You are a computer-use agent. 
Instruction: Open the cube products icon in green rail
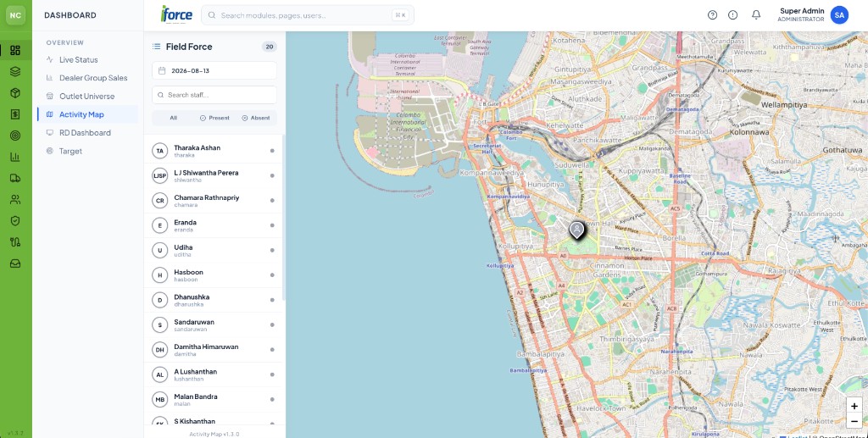click(x=15, y=93)
